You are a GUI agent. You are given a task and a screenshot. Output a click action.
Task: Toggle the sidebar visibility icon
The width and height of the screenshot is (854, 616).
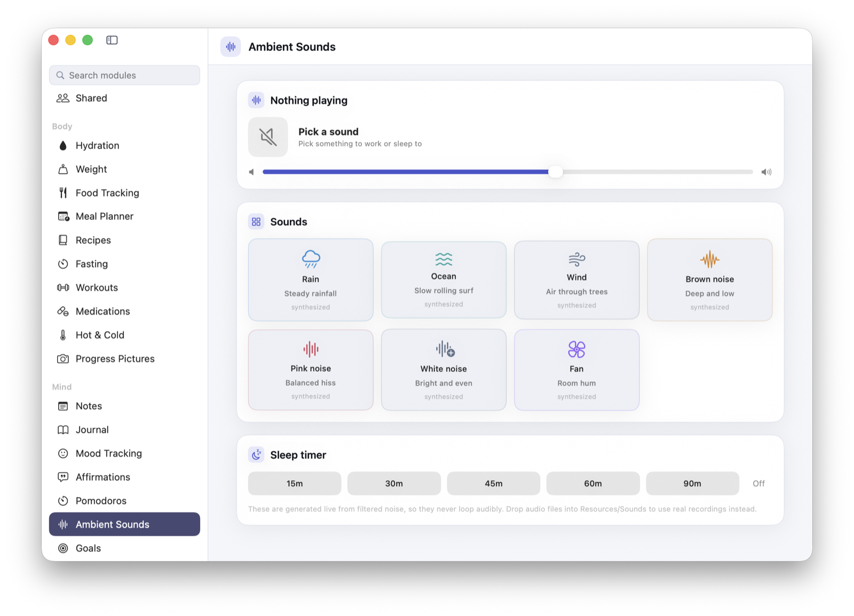click(x=112, y=40)
